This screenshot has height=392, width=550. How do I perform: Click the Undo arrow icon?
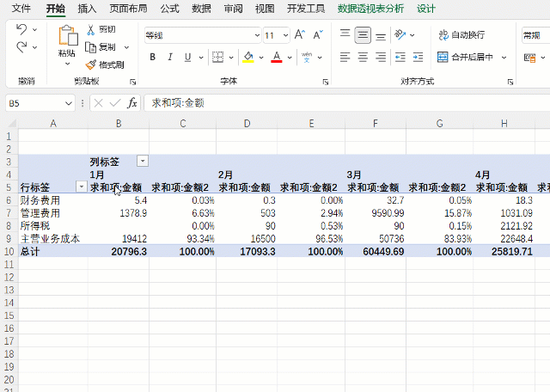pos(22,29)
